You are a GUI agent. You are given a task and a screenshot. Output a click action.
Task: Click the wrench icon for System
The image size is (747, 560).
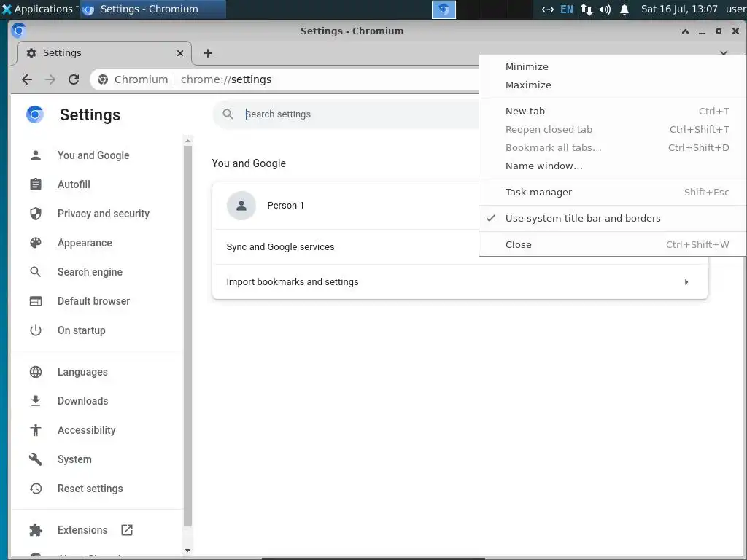coord(36,459)
